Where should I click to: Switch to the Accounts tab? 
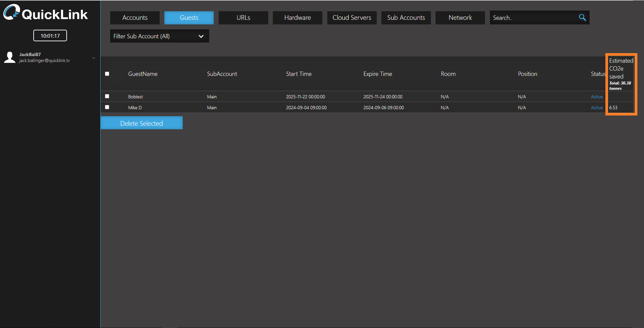pyautogui.click(x=135, y=18)
